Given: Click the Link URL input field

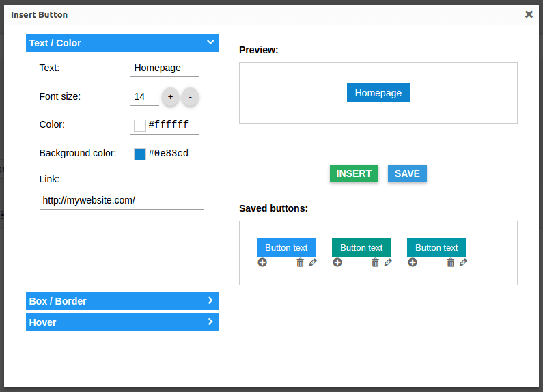Looking at the screenshot, I should (x=122, y=200).
